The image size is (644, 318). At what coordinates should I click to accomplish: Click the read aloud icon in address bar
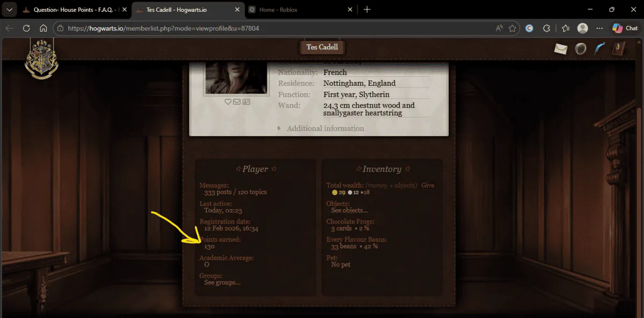[x=500, y=28]
